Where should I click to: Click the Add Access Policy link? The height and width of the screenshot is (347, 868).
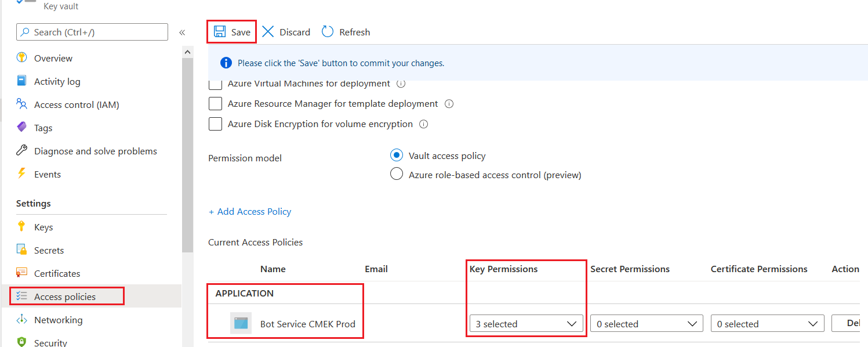[x=250, y=212]
